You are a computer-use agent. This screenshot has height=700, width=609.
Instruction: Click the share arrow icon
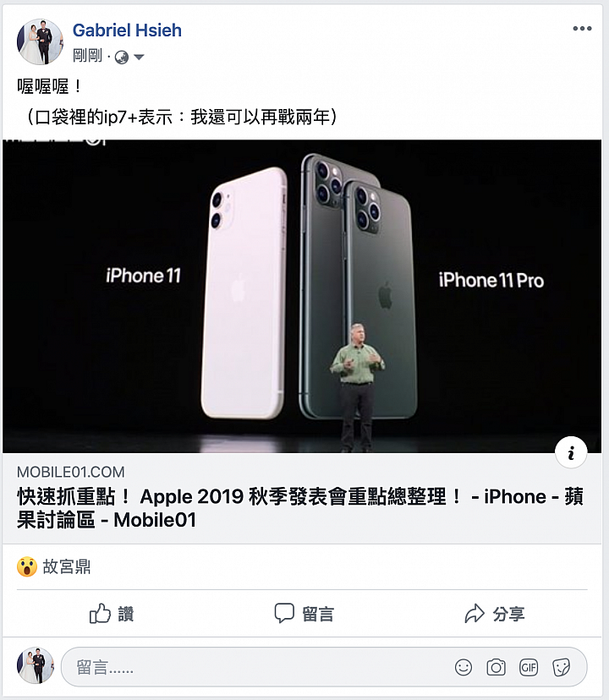(475, 614)
